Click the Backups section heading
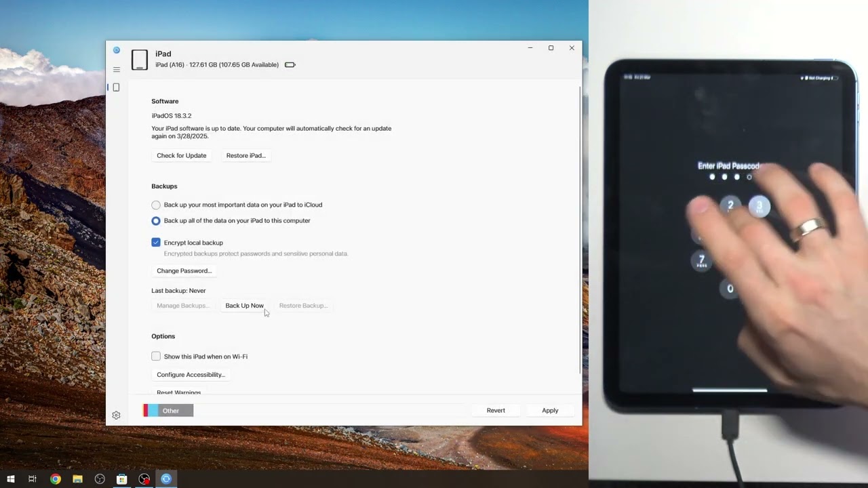 [x=164, y=186]
